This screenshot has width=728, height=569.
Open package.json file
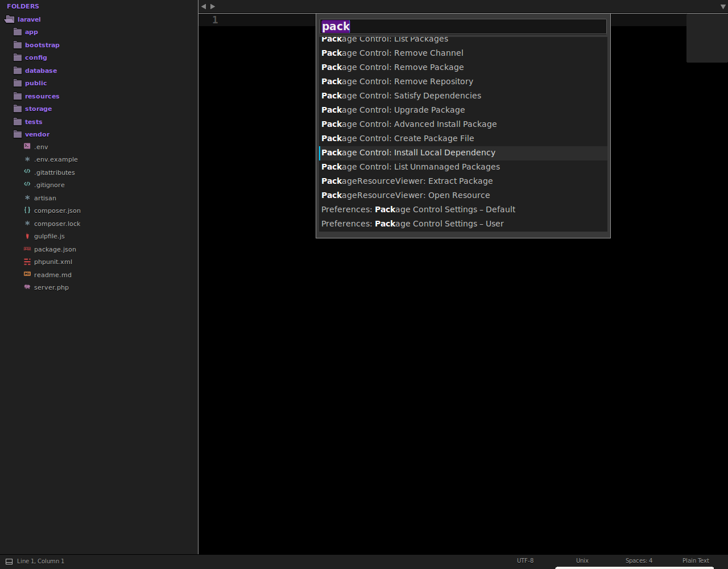pos(55,249)
